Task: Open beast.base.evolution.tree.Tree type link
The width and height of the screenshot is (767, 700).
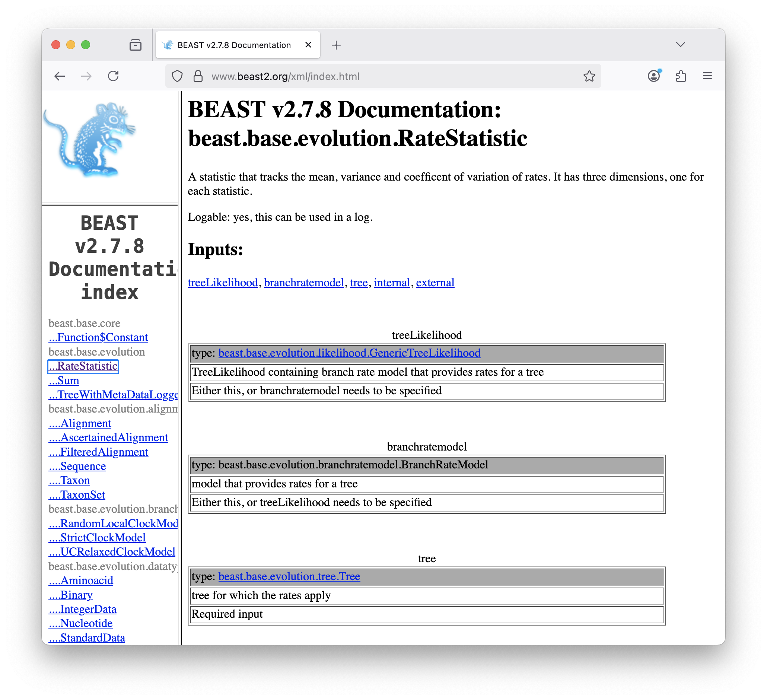Action: pos(289,576)
